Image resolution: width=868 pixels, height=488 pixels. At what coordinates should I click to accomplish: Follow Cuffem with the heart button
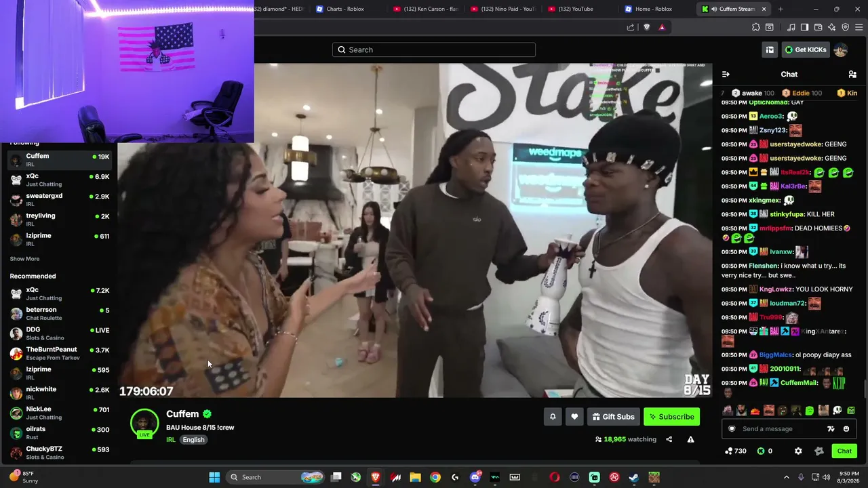pyautogui.click(x=574, y=417)
